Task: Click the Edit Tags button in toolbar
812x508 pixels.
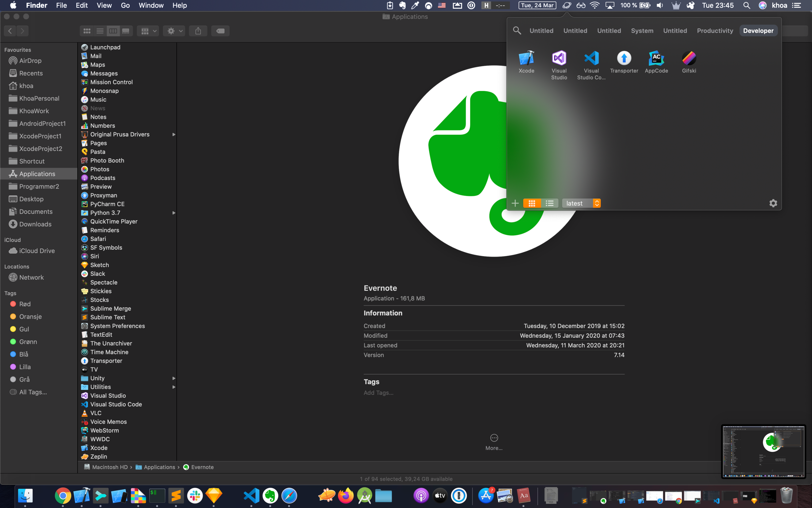Action: click(x=220, y=31)
